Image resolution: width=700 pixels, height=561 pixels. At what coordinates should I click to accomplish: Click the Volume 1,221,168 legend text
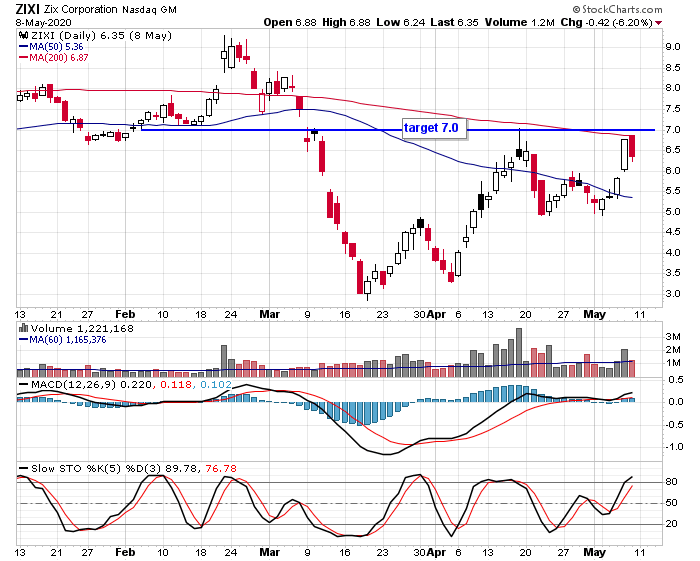(82, 329)
